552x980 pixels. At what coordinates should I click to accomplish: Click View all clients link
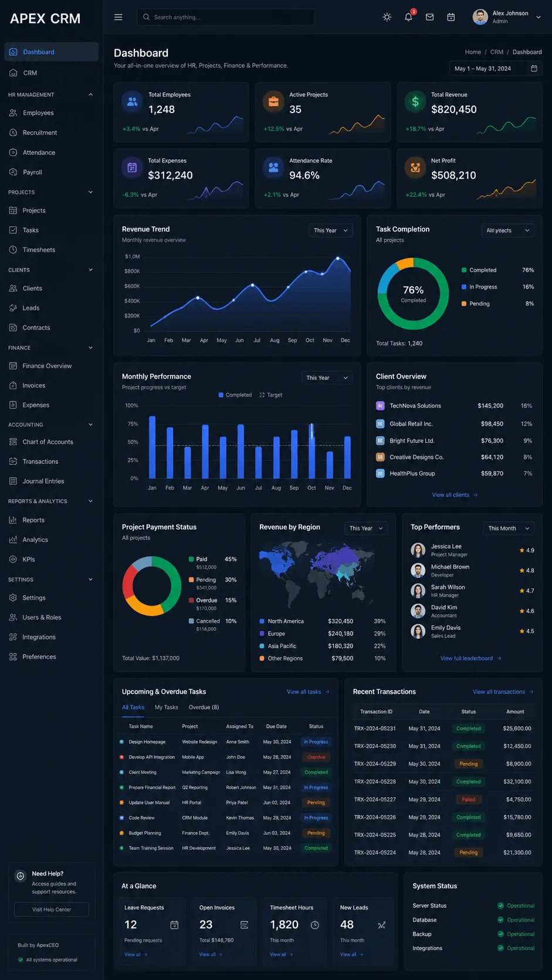tap(455, 495)
